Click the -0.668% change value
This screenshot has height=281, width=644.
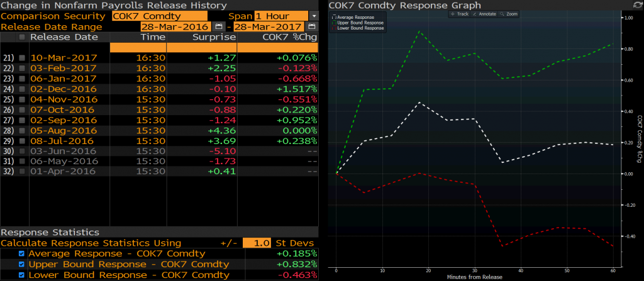(x=297, y=79)
